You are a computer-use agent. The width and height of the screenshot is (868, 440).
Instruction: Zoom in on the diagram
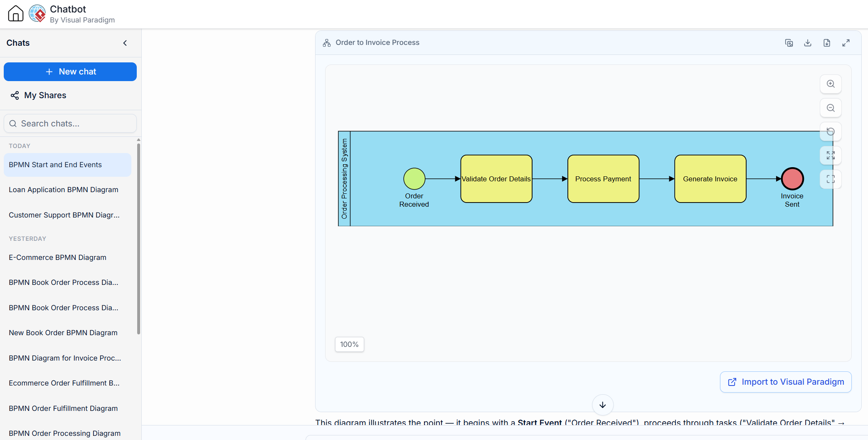[831, 84]
